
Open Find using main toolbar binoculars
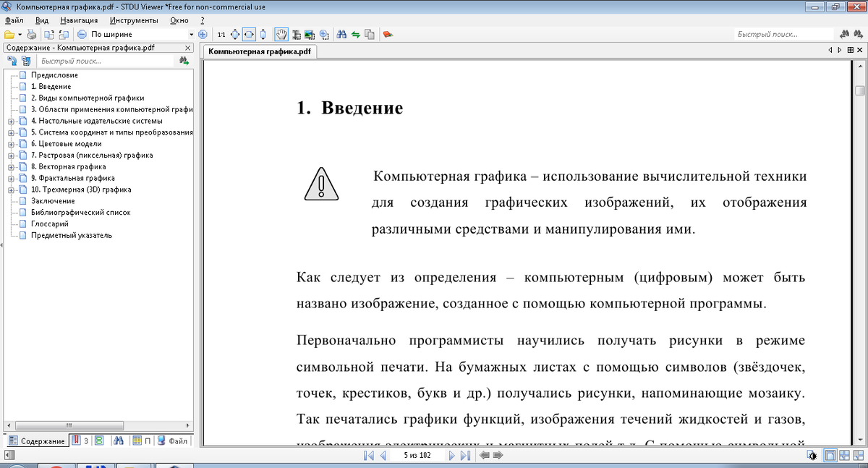(342, 34)
